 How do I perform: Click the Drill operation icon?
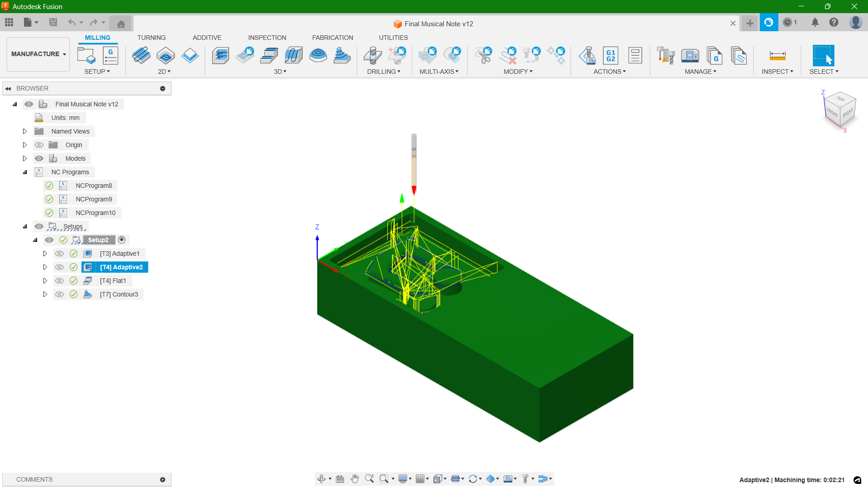pyautogui.click(x=372, y=56)
